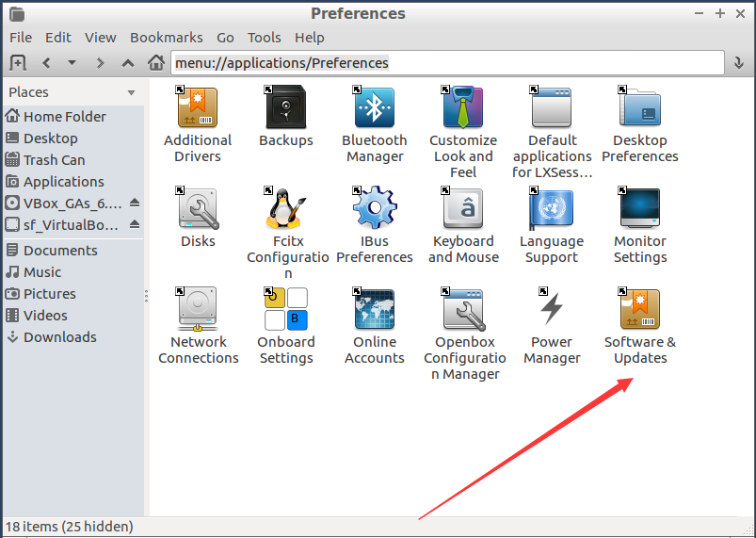Go back with the left arrow
This screenshot has width=756, height=538.
(x=46, y=63)
